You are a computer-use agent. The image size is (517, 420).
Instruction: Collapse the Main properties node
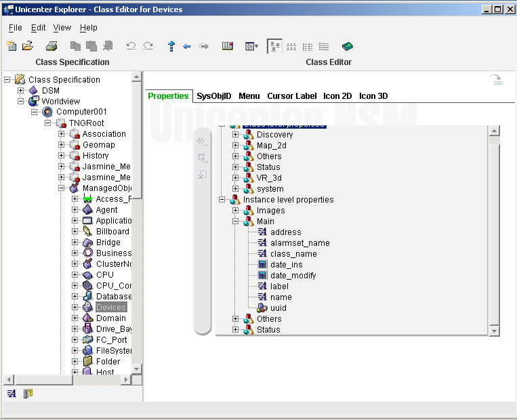[236, 222]
